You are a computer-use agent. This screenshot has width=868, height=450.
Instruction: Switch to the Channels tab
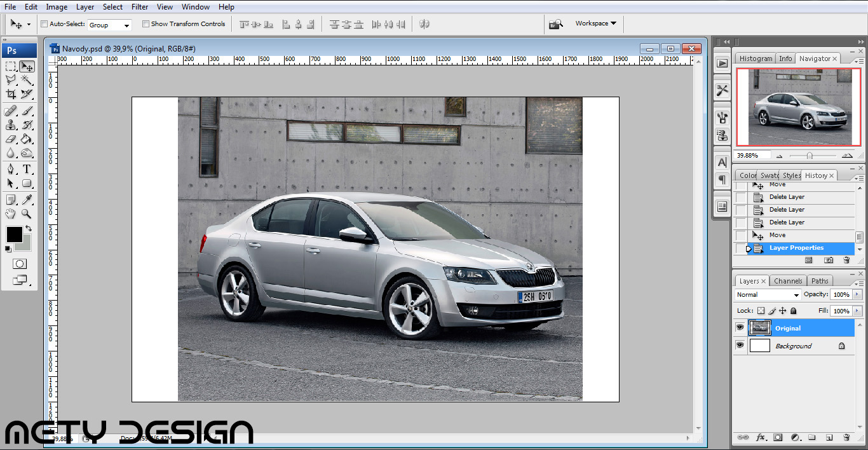(788, 281)
